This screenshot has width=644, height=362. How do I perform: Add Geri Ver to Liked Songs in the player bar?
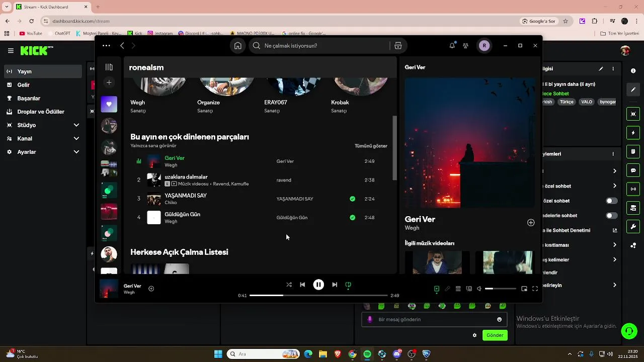click(151, 289)
